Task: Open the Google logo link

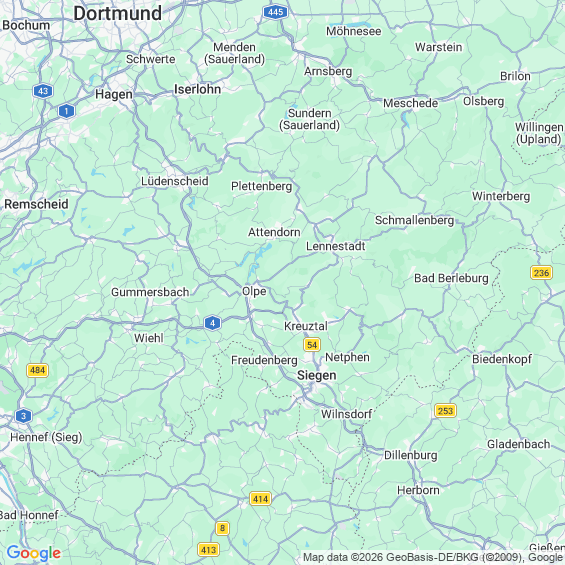Action: 34,553
